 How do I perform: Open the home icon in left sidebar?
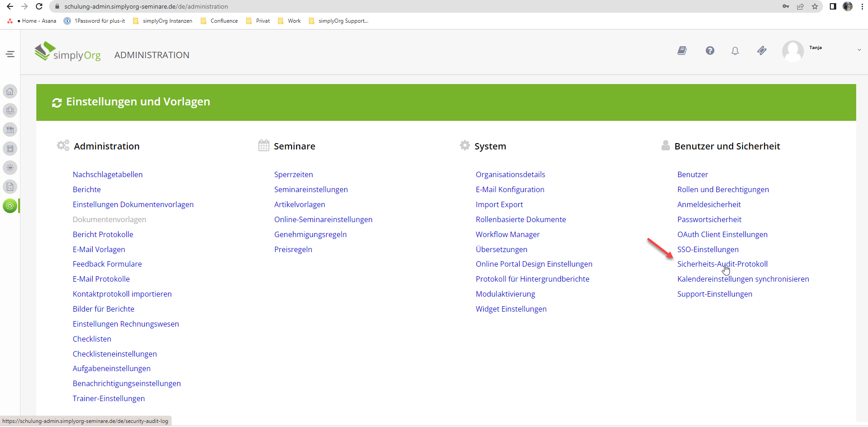[10, 91]
